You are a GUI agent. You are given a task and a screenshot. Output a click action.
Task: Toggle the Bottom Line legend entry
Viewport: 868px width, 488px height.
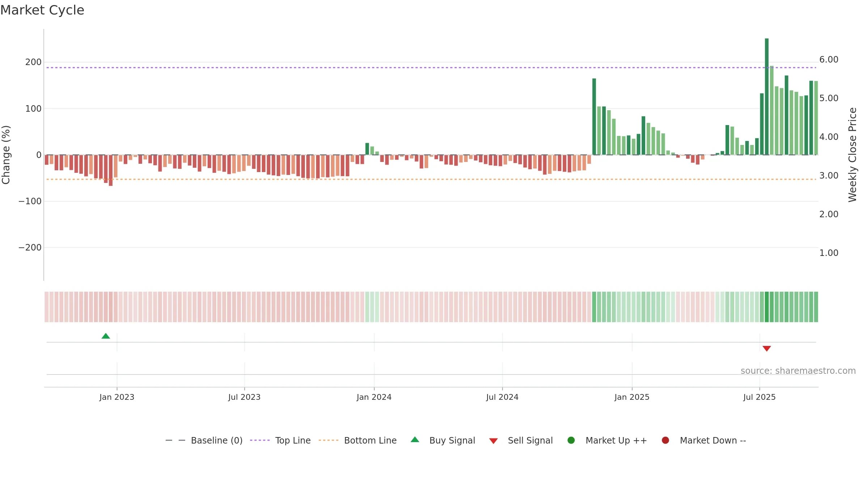click(358, 440)
